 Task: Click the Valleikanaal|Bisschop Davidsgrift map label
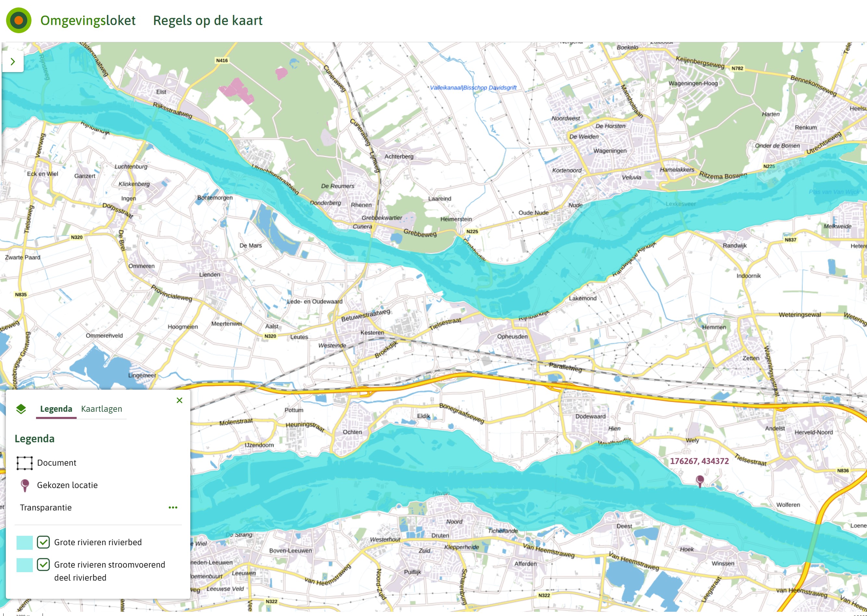473,88
